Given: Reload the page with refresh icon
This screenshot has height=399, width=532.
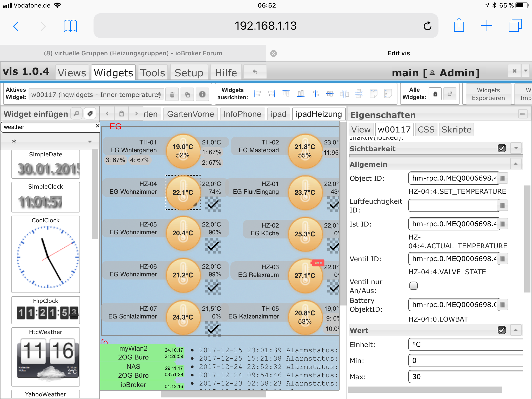Looking at the screenshot, I should [x=427, y=26].
